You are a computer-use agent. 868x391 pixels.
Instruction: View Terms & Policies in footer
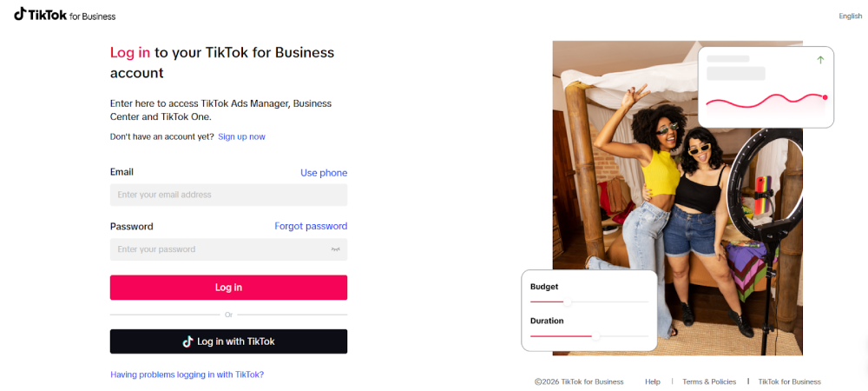coord(708,381)
